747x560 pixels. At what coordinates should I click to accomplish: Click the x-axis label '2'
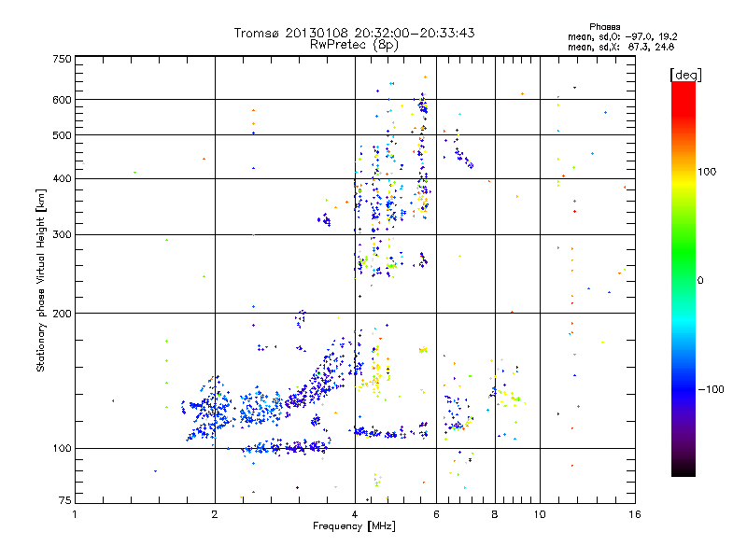(x=215, y=514)
